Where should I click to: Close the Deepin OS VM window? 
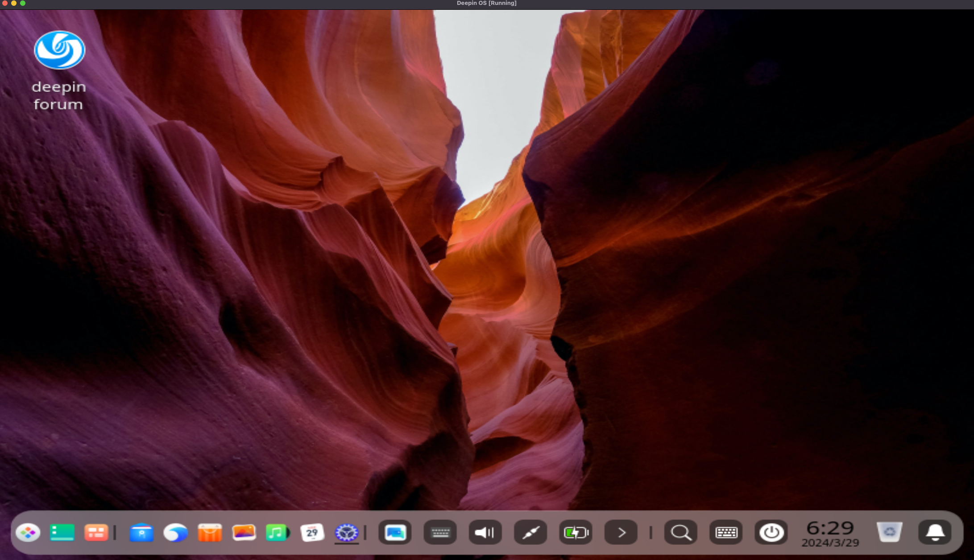pos(4,3)
